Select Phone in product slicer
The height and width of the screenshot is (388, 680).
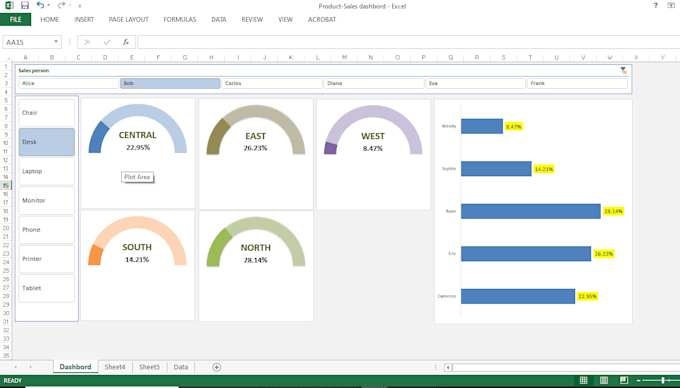pos(46,230)
